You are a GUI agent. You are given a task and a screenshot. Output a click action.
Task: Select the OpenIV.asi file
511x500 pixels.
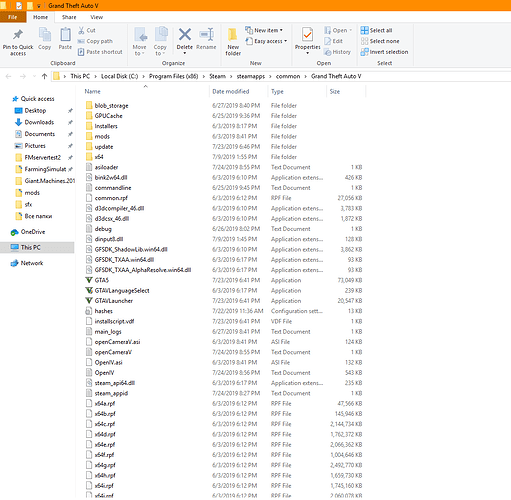tap(108, 362)
